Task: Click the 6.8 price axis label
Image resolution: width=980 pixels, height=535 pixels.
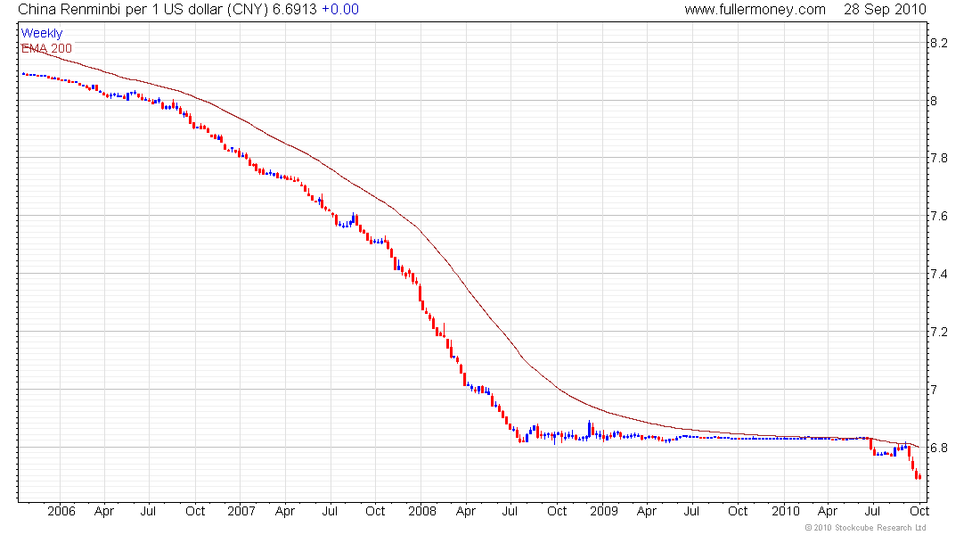Action: pyautogui.click(x=939, y=448)
